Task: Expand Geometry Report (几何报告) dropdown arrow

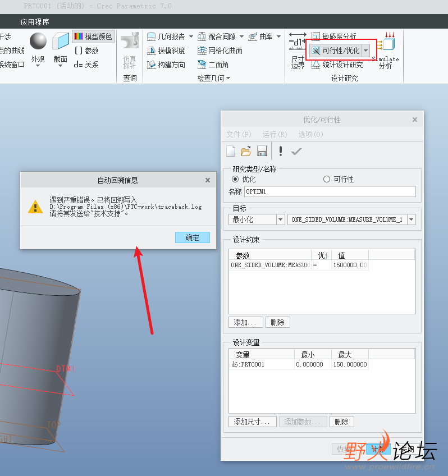Action: tap(191, 36)
